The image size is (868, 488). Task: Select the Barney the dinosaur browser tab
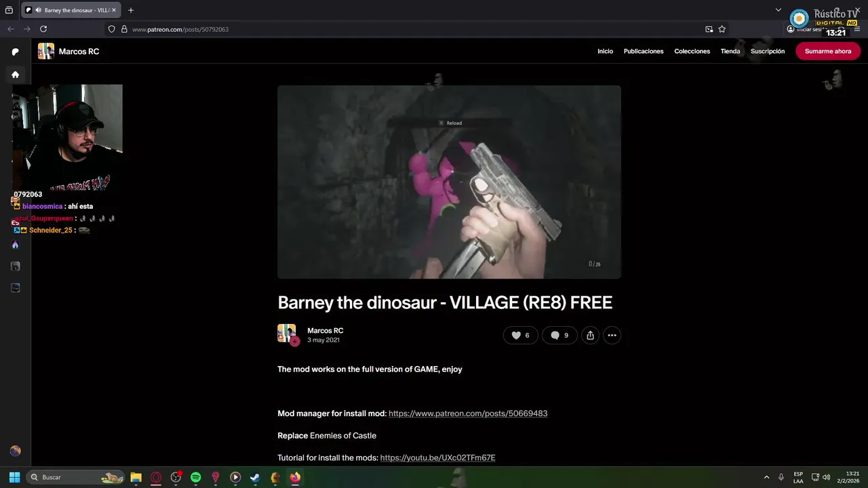pyautogui.click(x=71, y=10)
